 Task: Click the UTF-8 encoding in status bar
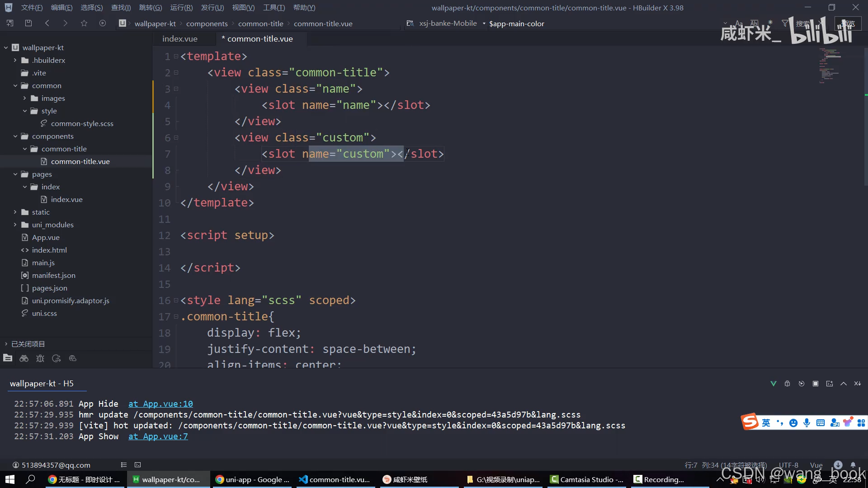(788, 465)
